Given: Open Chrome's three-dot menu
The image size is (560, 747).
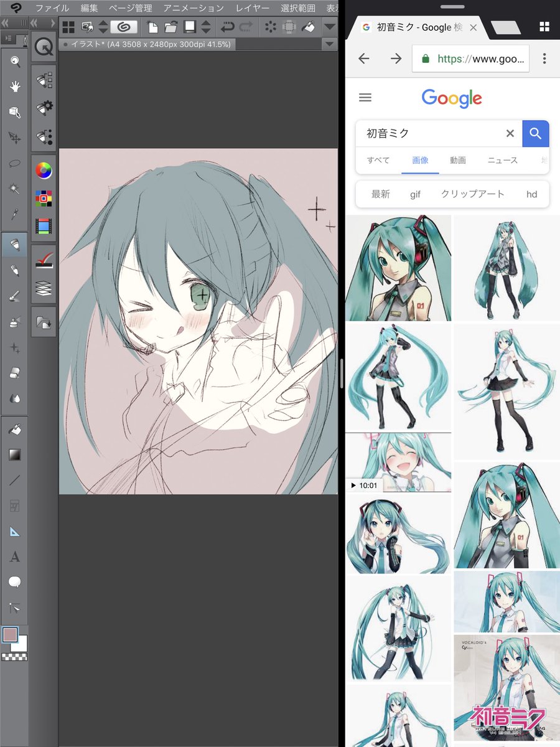Looking at the screenshot, I should pyautogui.click(x=544, y=59).
